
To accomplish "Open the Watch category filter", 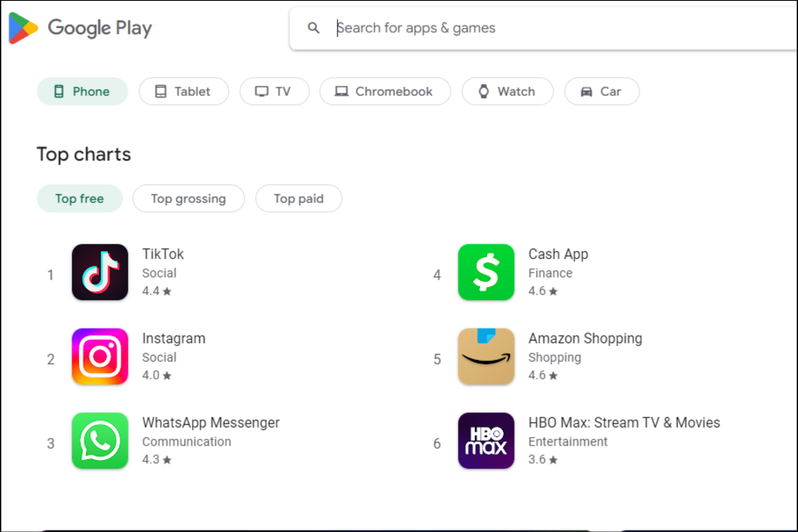I will click(507, 91).
